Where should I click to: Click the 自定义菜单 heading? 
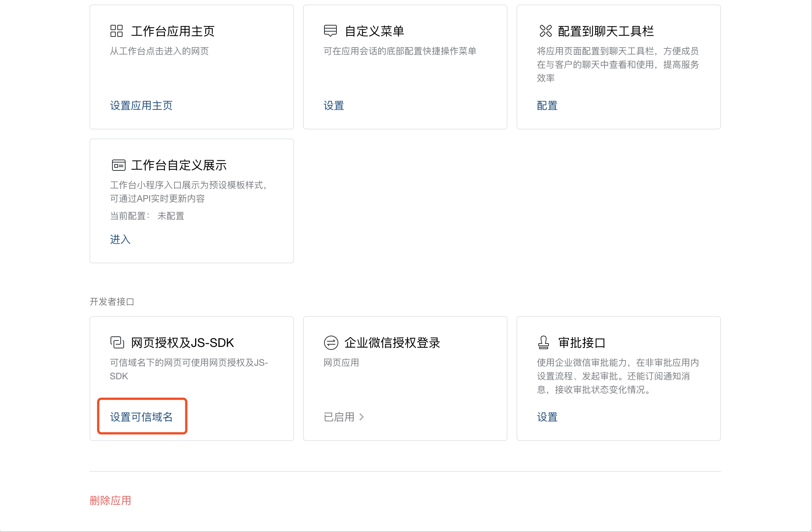coord(374,31)
